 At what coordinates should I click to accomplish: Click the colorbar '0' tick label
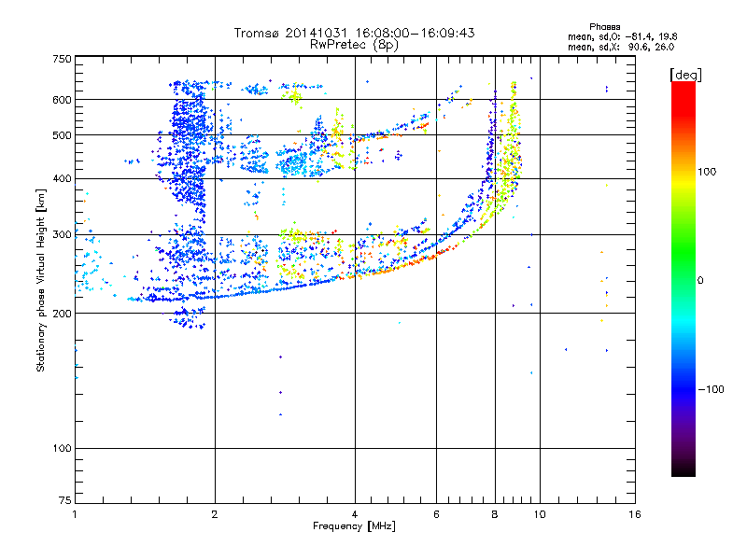pos(700,280)
